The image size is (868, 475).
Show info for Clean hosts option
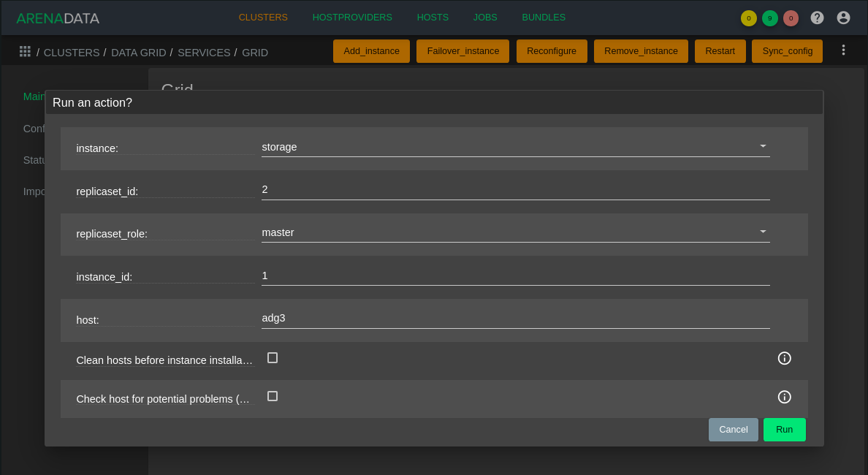click(x=784, y=358)
